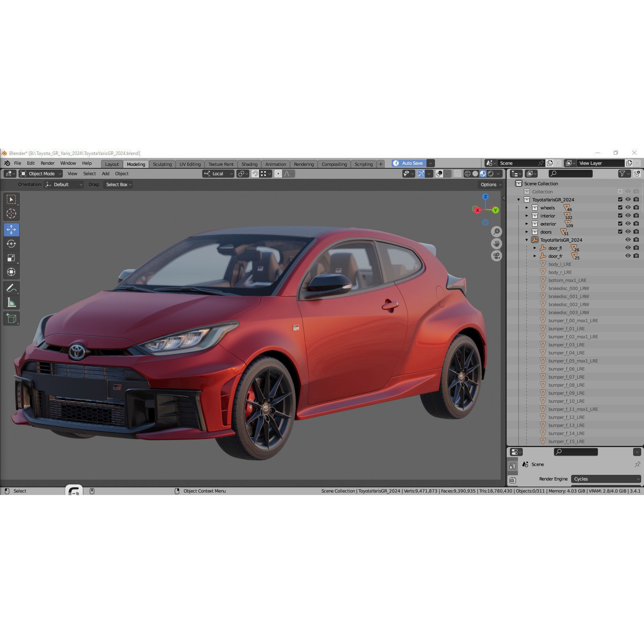
Task: Disable door_fr in renders
Action: tap(636, 256)
